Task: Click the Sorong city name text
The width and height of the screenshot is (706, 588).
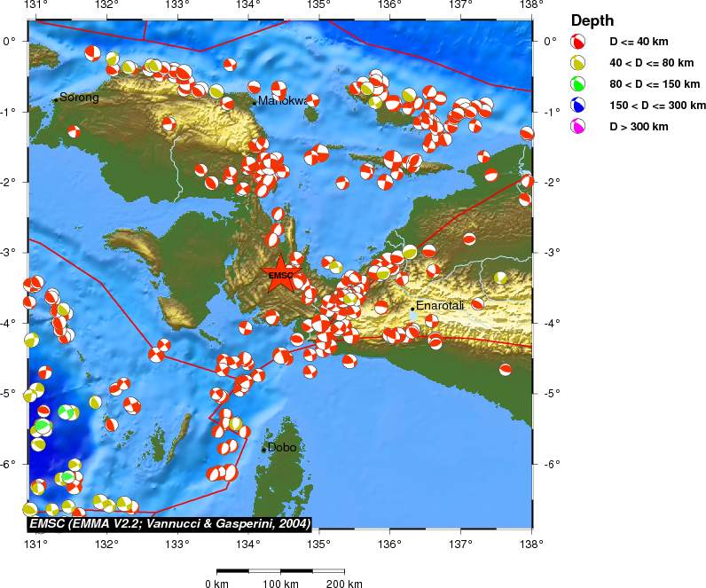Action: [79, 98]
